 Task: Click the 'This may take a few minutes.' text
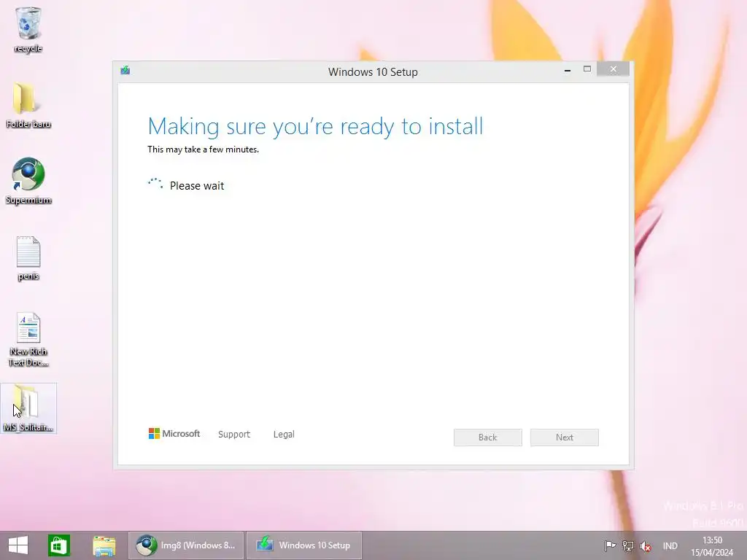coord(203,149)
